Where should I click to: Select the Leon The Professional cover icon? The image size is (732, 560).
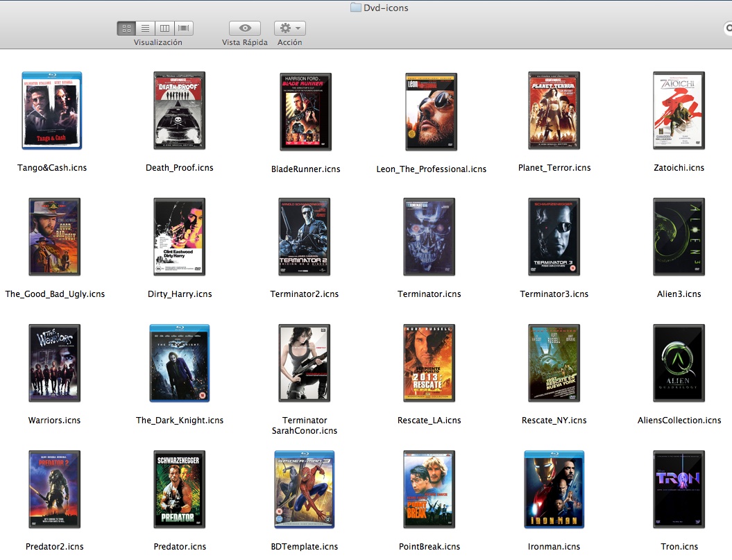pyautogui.click(x=432, y=112)
